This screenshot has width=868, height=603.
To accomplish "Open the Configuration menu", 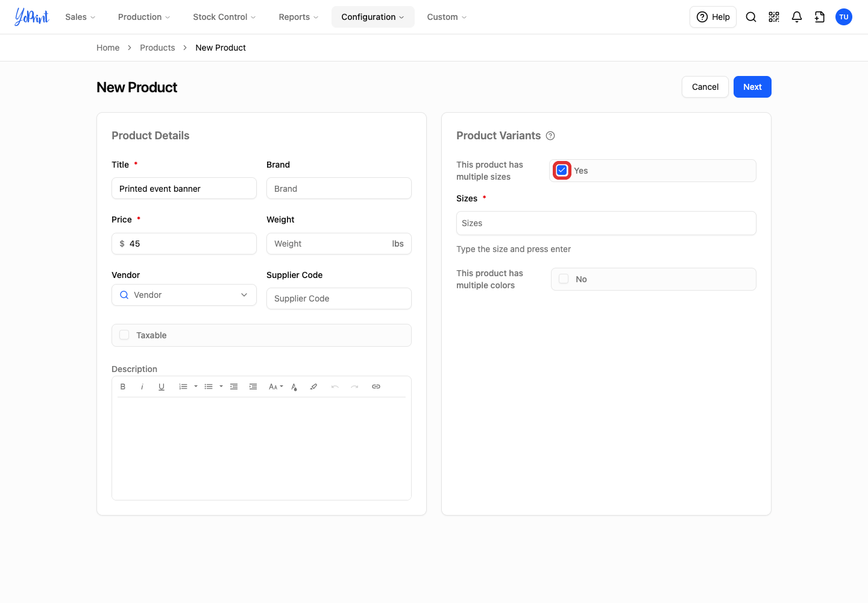I will pos(373,17).
